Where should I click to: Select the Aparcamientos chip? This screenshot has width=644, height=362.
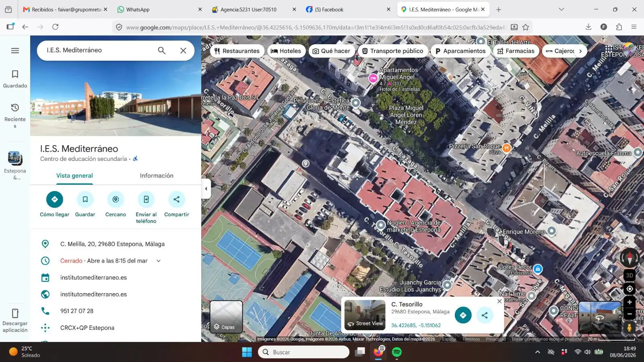[460, 51]
